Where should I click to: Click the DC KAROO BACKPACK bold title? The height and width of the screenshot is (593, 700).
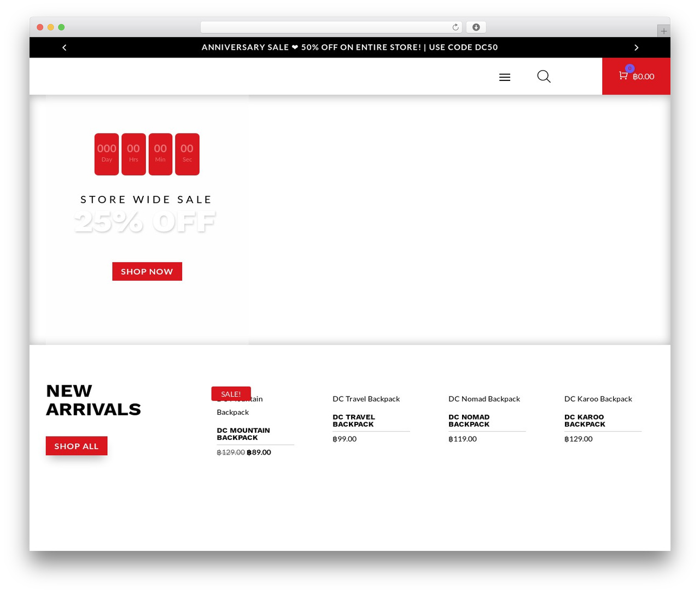pyautogui.click(x=585, y=421)
